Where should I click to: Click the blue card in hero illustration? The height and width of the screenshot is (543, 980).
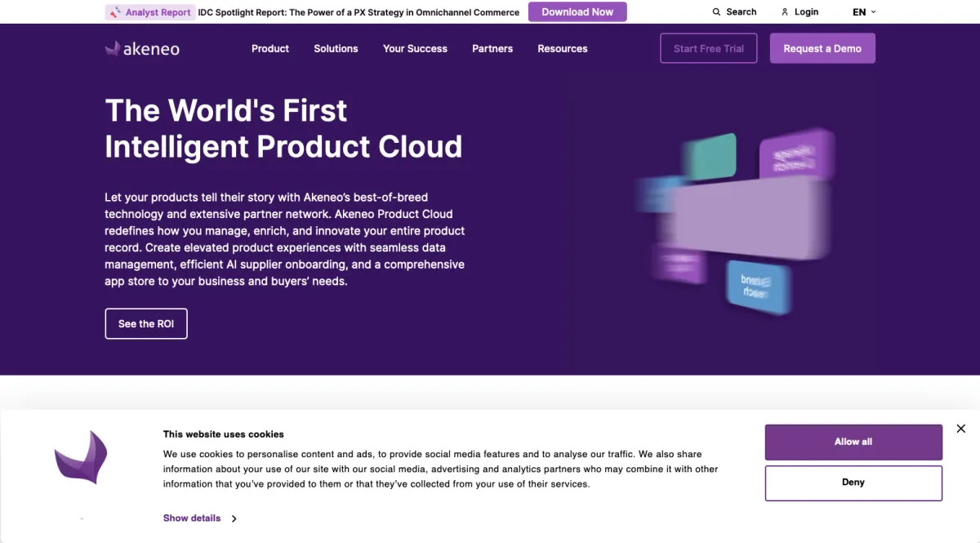[x=759, y=286]
